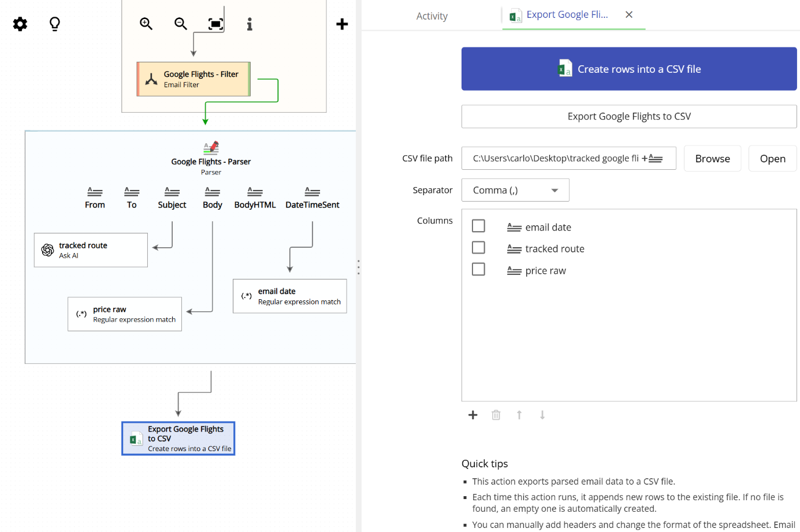800x532 pixels.
Task: Select the zoom out magnifier icon
Action: coord(180,24)
